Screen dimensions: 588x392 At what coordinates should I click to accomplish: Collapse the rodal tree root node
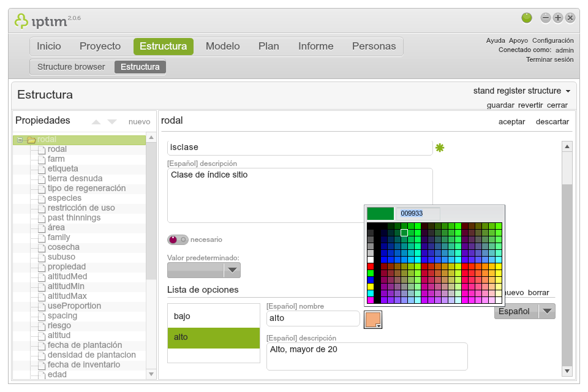point(20,140)
